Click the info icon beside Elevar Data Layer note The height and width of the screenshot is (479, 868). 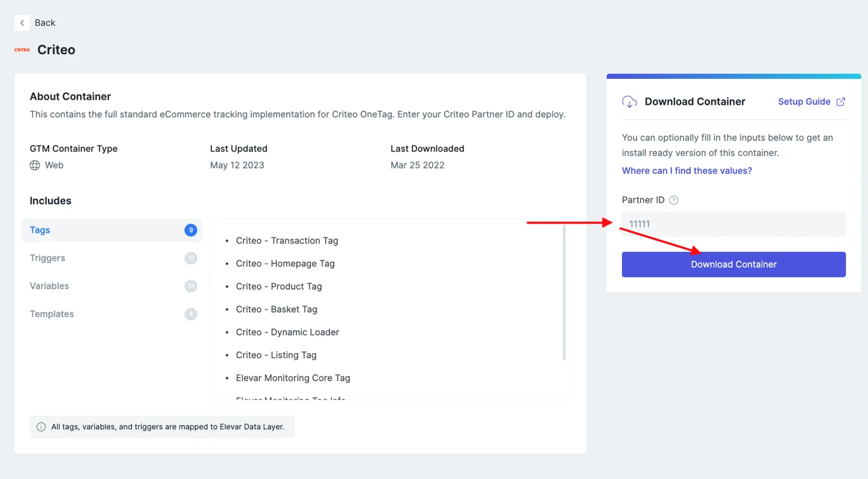41,427
